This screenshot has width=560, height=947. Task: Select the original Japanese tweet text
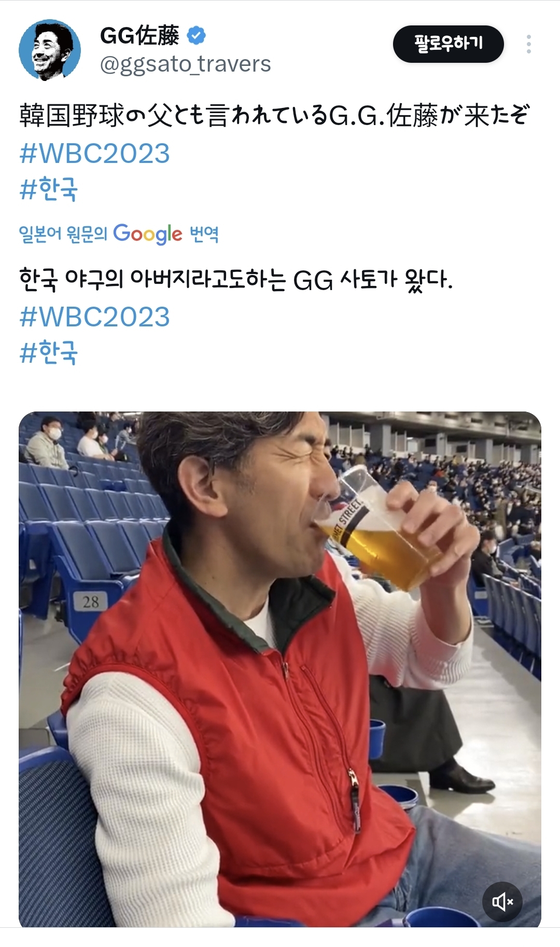pyautogui.click(x=275, y=115)
